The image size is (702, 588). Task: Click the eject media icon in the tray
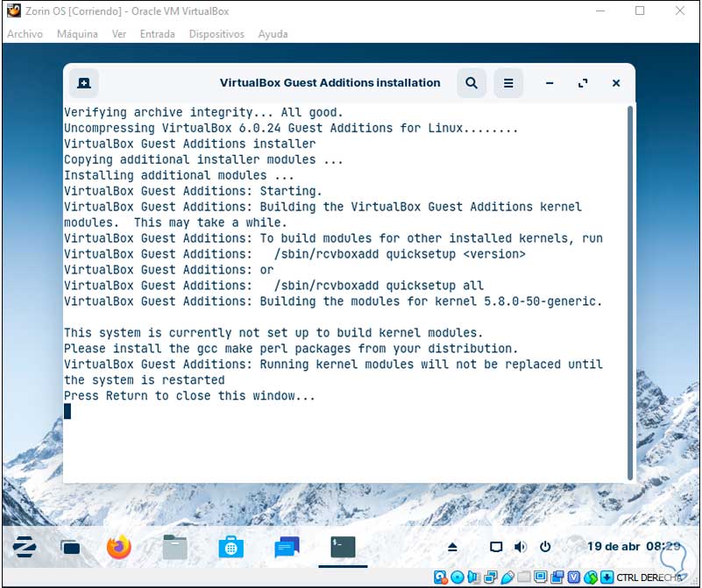[x=452, y=547]
